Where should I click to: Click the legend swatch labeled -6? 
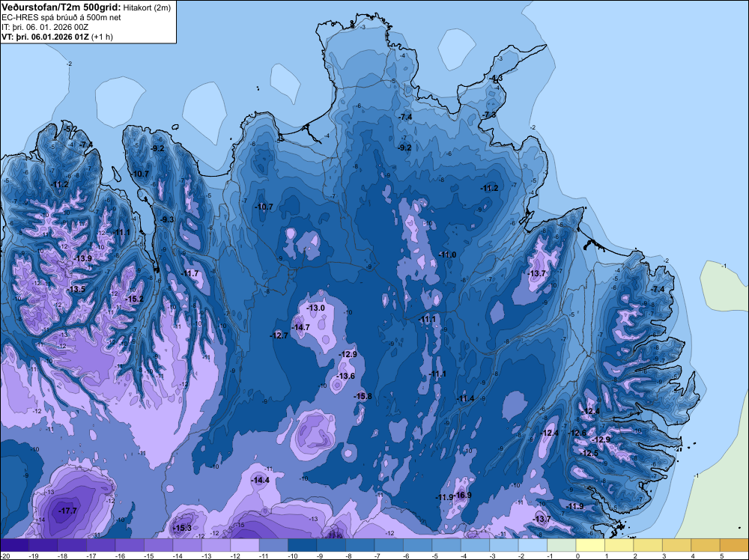pos(418,545)
